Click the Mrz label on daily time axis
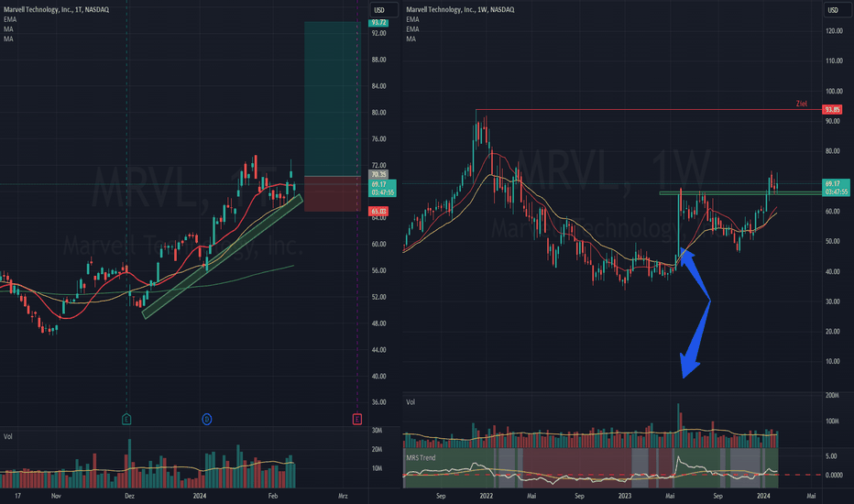Viewport: 854px width, 504px height. (343, 496)
